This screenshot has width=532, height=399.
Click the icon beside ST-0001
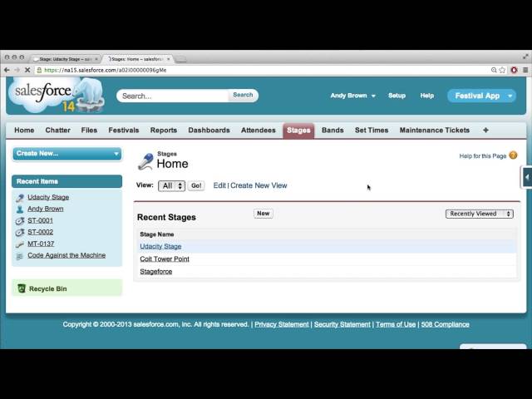click(20, 221)
